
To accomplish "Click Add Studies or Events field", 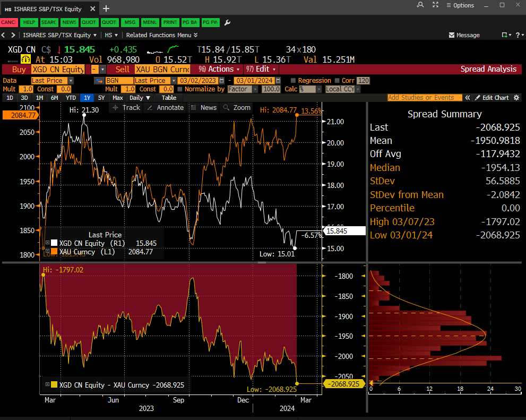I will pos(424,98).
